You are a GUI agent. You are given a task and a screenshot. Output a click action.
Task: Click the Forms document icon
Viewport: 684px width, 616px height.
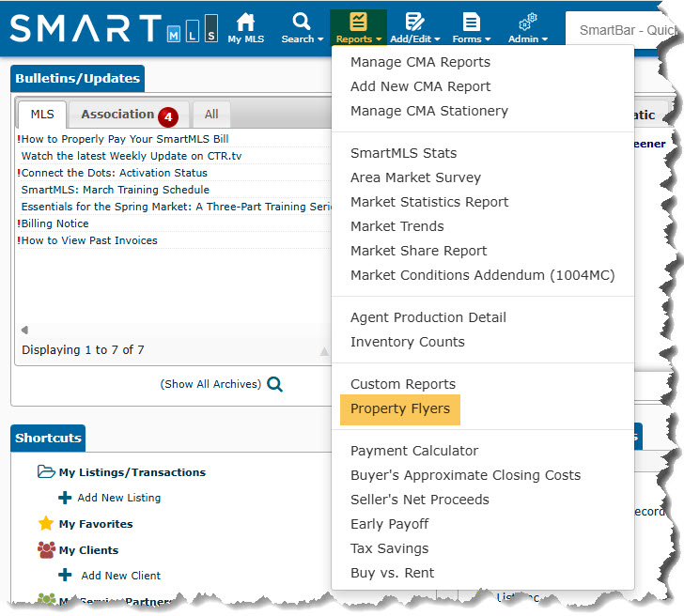click(x=471, y=22)
